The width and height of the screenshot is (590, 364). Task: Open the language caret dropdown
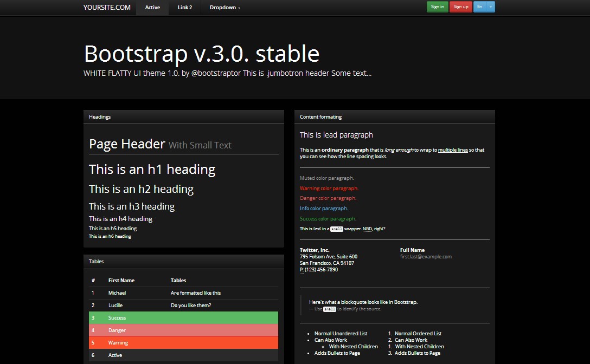491,6
